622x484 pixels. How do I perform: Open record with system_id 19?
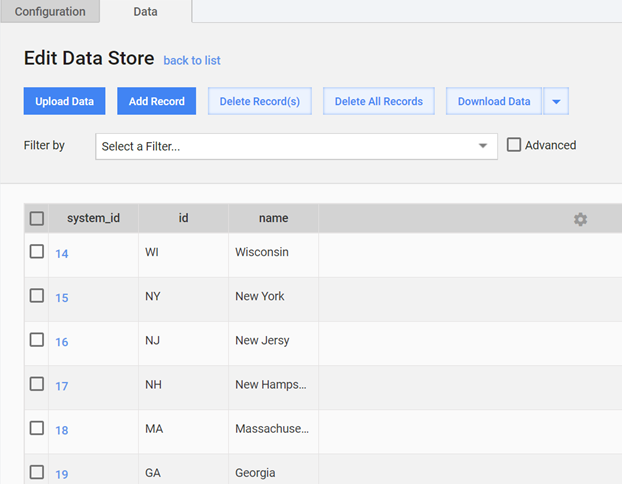click(x=61, y=474)
